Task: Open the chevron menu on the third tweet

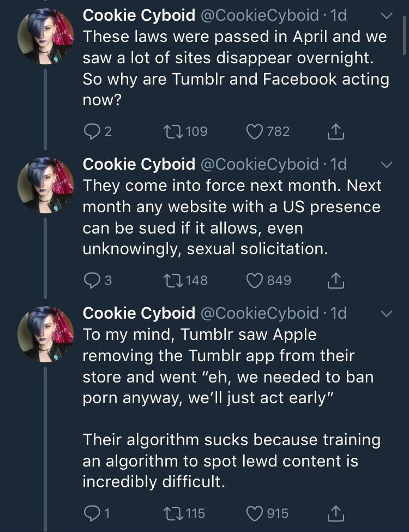Action: click(386, 314)
